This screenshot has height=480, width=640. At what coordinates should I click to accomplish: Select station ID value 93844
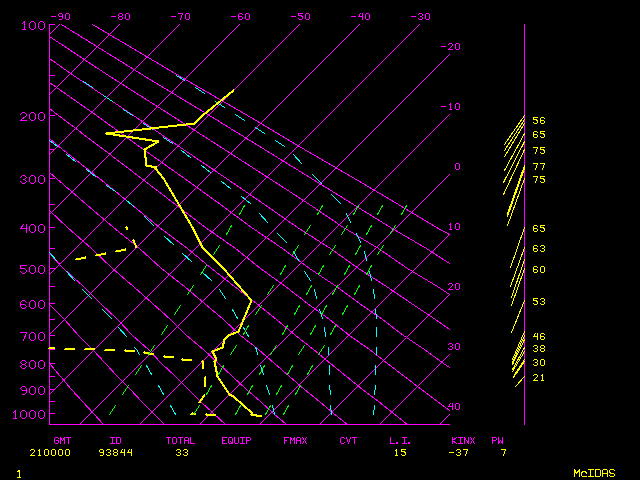[116, 452]
